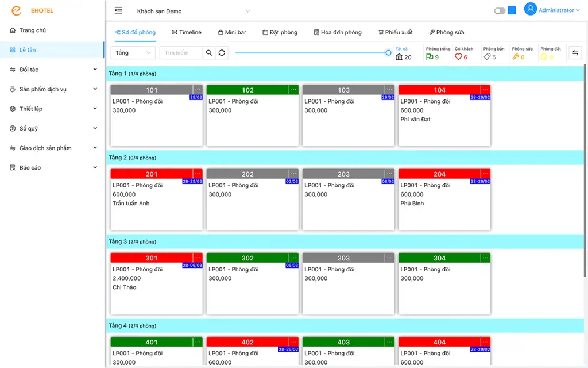Click the Administrator avatar icon
Screen dimensions: 588x368
click(530, 9)
